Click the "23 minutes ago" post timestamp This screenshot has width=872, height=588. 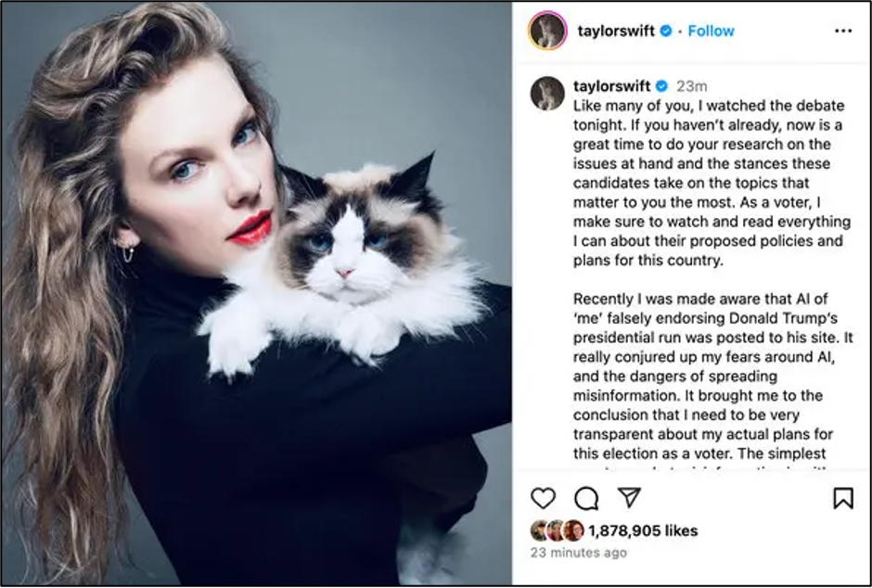[x=578, y=553]
